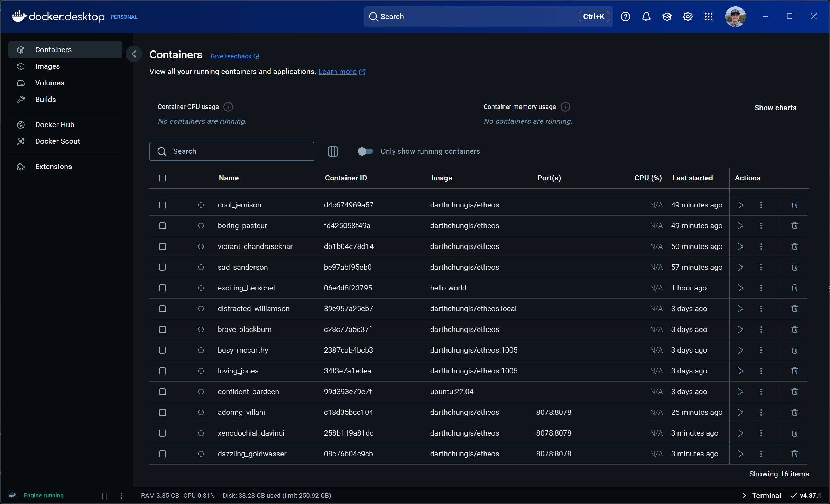
Task: Check the cool_jemison row checkbox
Action: [163, 205]
